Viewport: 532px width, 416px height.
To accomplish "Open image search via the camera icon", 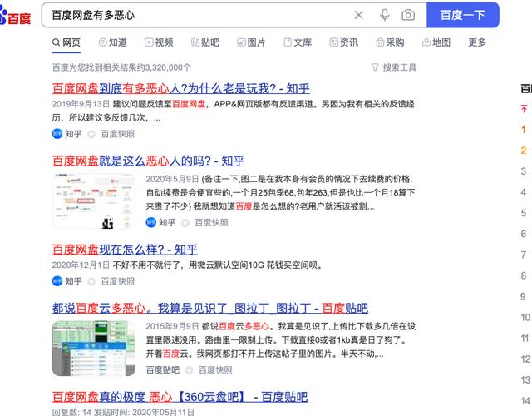I will [x=408, y=15].
